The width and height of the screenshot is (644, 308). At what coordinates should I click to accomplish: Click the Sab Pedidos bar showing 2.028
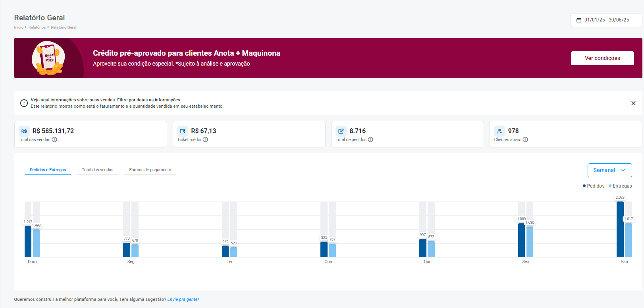tap(620, 229)
